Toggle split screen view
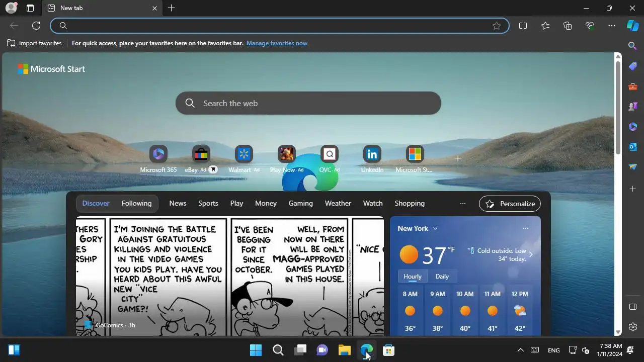Image resolution: width=644 pixels, height=362 pixels. pos(523,26)
